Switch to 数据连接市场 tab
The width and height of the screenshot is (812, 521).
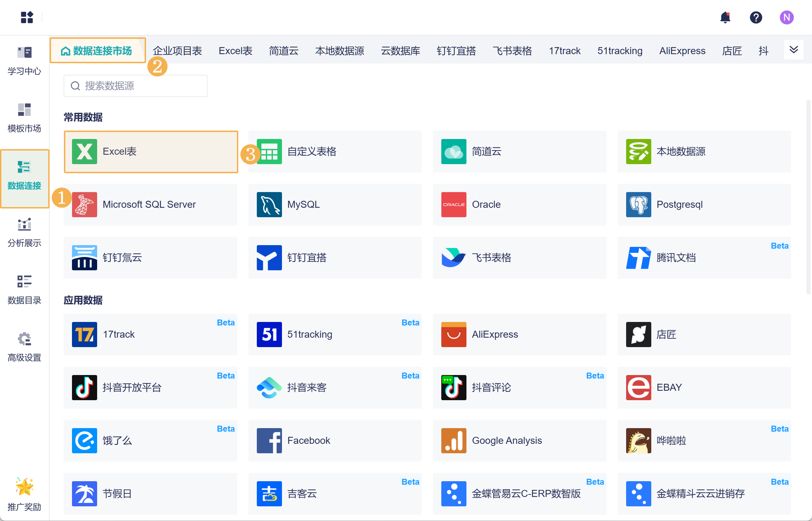(98, 51)
